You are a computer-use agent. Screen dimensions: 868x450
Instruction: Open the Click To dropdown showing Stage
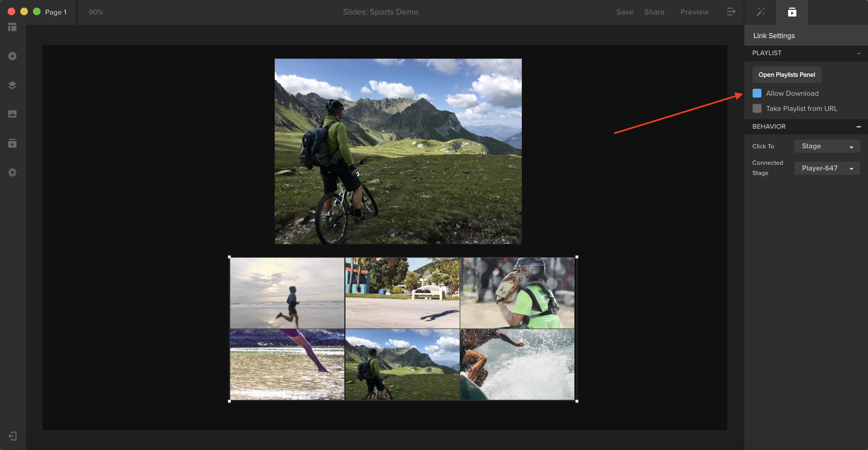(827, 146)
